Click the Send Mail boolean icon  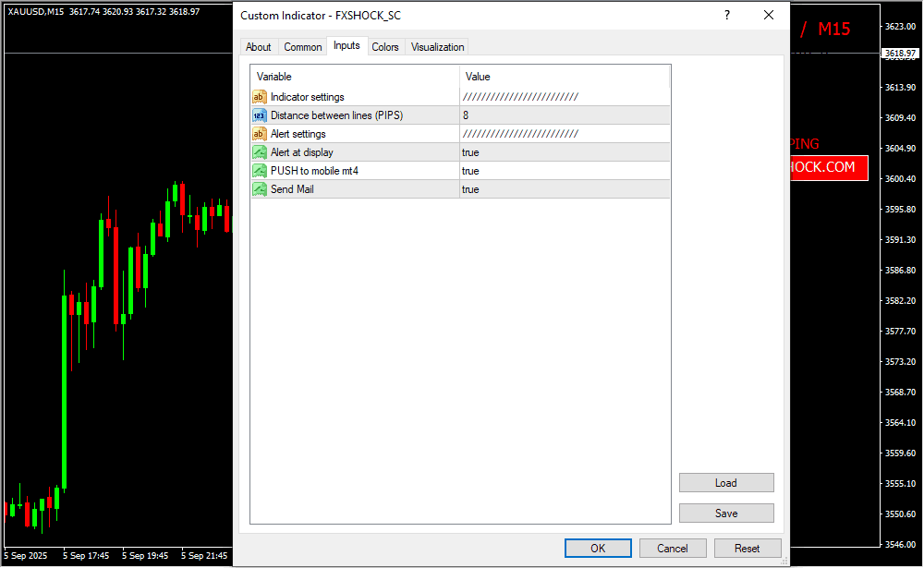259,189
